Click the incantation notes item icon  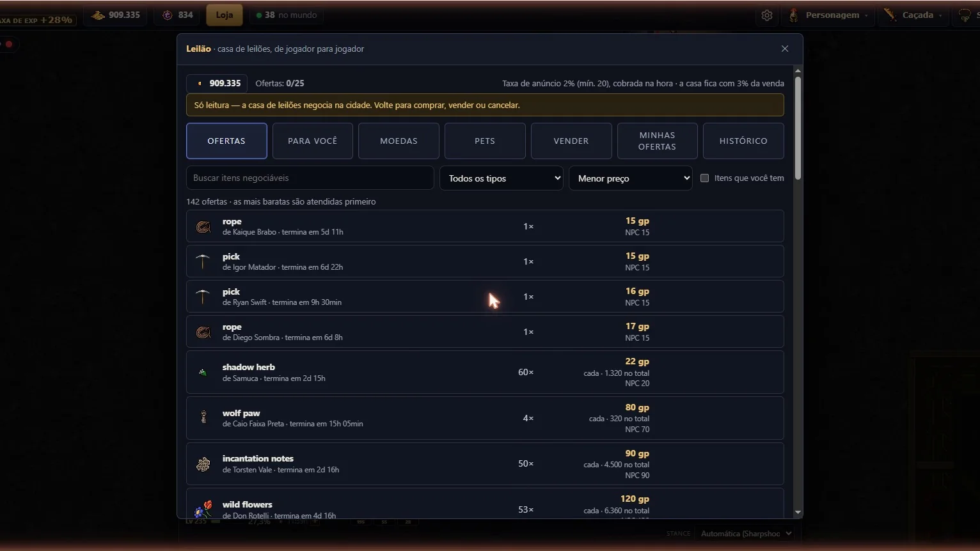(x=203, y=464)
